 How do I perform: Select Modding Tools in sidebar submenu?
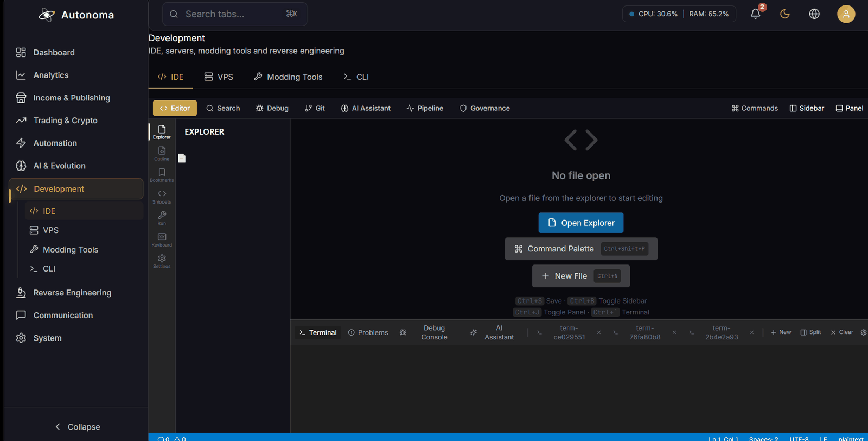[84, 249]
